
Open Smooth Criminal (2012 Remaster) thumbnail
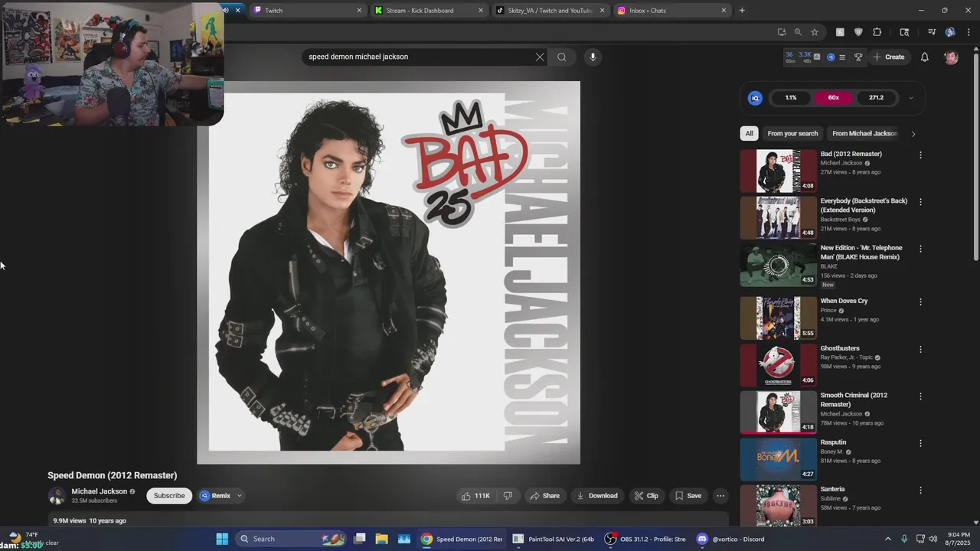778,412
